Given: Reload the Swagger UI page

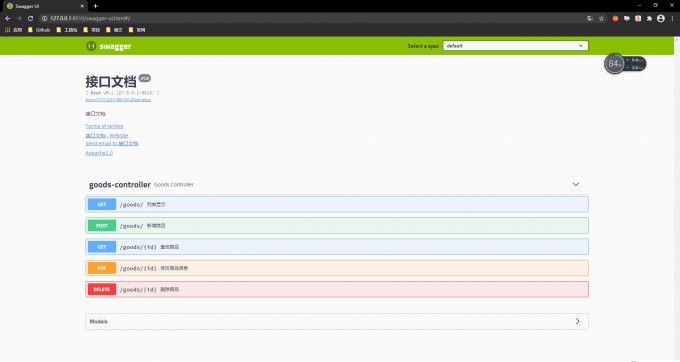Looking at the screenshot, I should coord(30,19).
